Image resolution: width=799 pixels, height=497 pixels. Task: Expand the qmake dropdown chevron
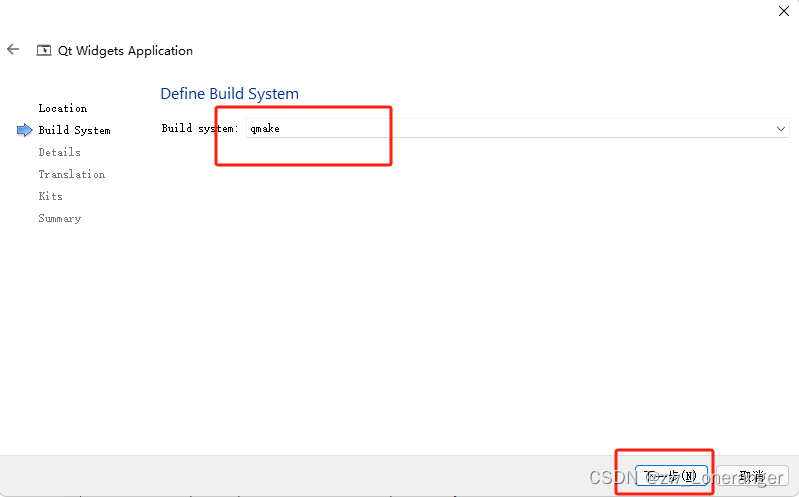[781, 129]
